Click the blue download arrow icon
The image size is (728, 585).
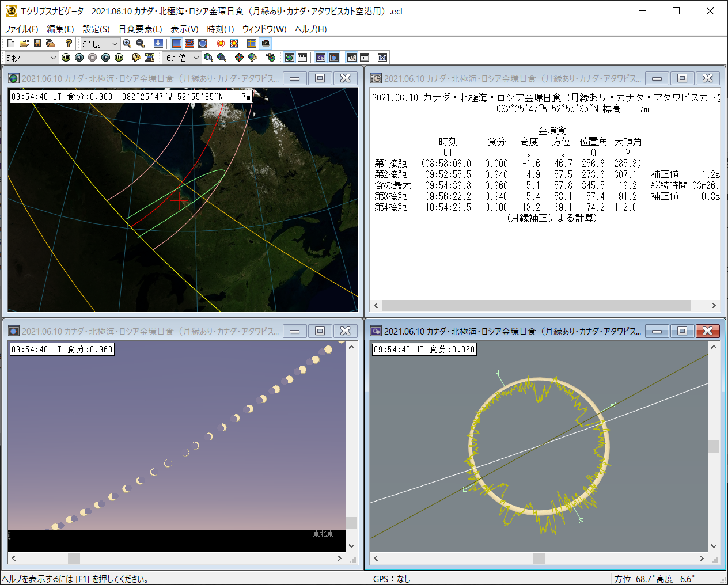[x=158, y=44]
